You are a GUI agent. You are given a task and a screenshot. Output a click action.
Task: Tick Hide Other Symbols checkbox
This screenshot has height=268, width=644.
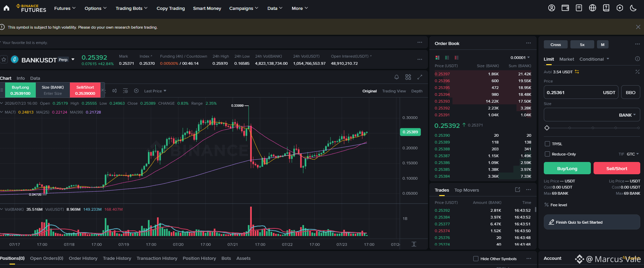tap(476, 259)
